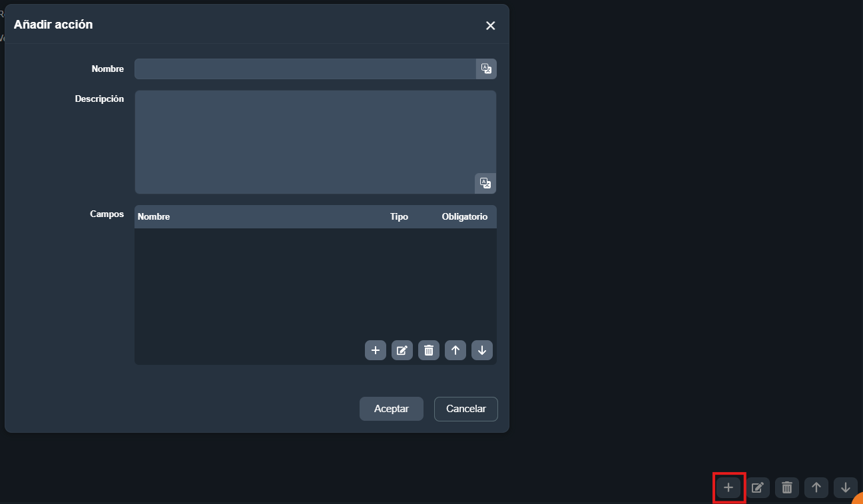The image size is (863, 504).
Task: Click the Obligatorio column header
Action: [x=465, y=216]
